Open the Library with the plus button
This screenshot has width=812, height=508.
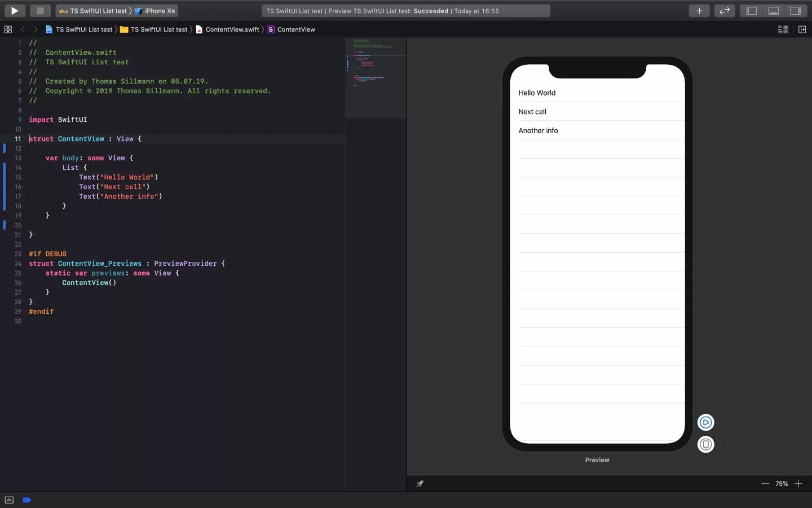[x=699, y=11]
